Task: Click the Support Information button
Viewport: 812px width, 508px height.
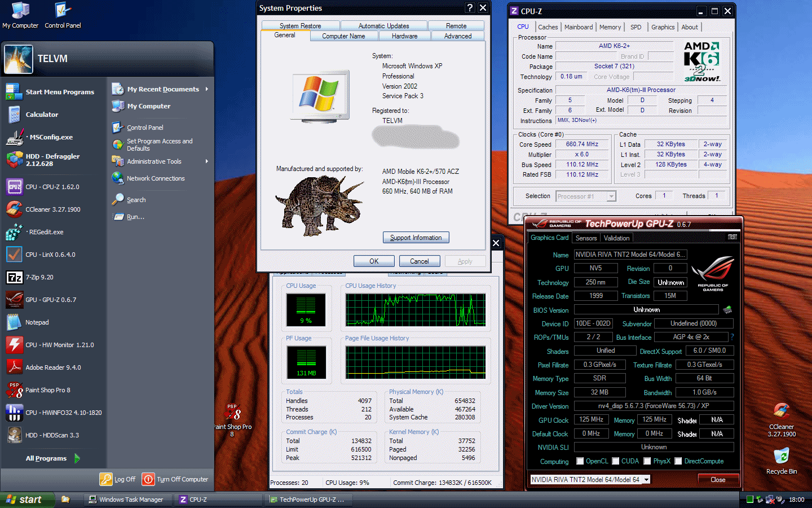Action: pyautogui.click(x=416, y=238)
